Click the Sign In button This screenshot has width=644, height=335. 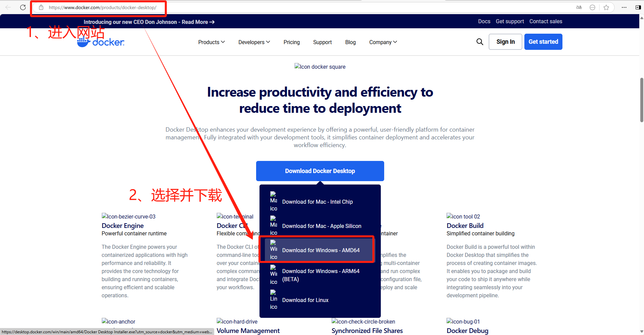[505, 42]
